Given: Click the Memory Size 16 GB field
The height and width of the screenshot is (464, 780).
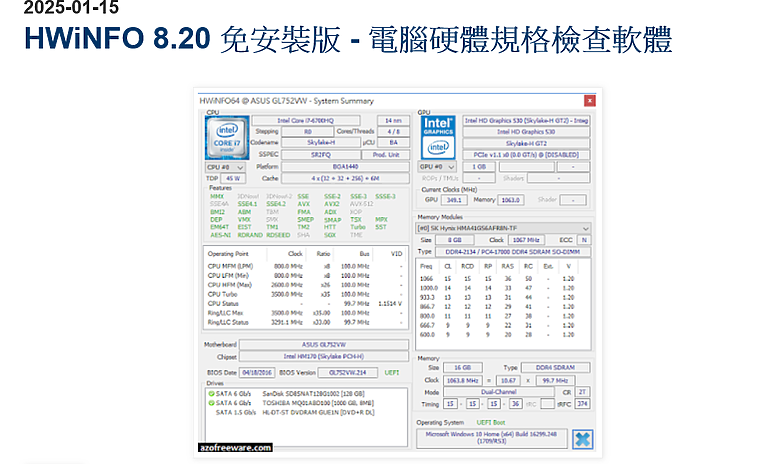Looking at the screenshot, I should point(463,368).
